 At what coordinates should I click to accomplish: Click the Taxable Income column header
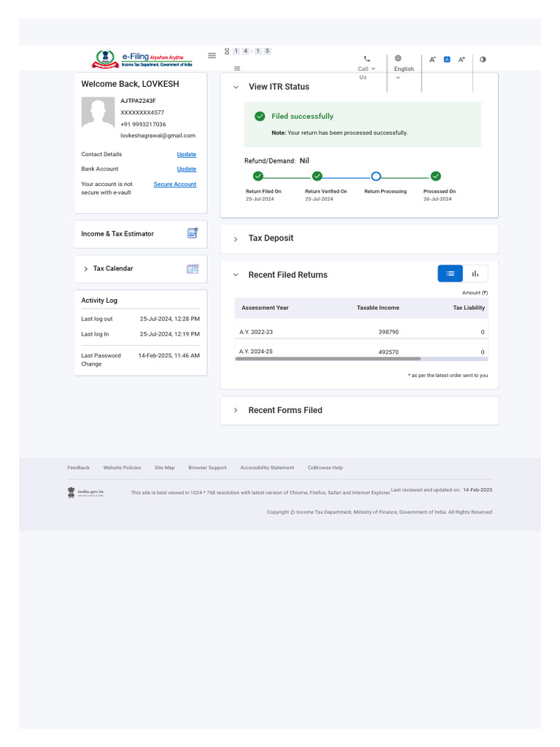point(378,308)
